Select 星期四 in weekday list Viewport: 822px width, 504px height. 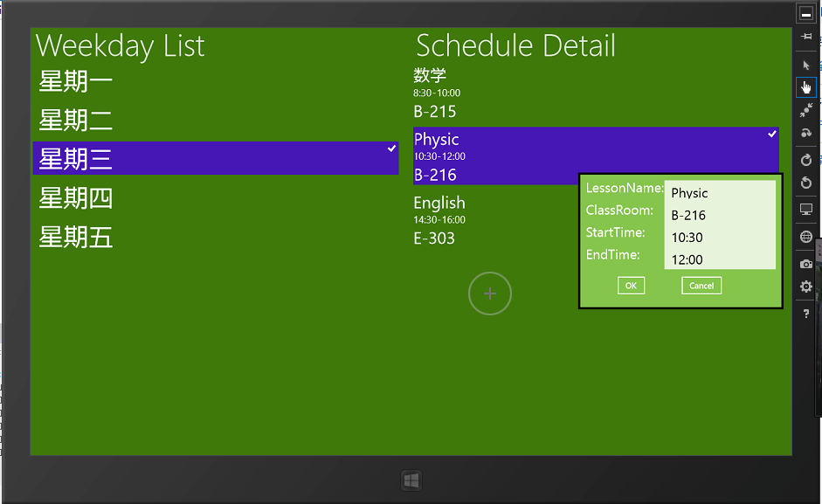216,197
